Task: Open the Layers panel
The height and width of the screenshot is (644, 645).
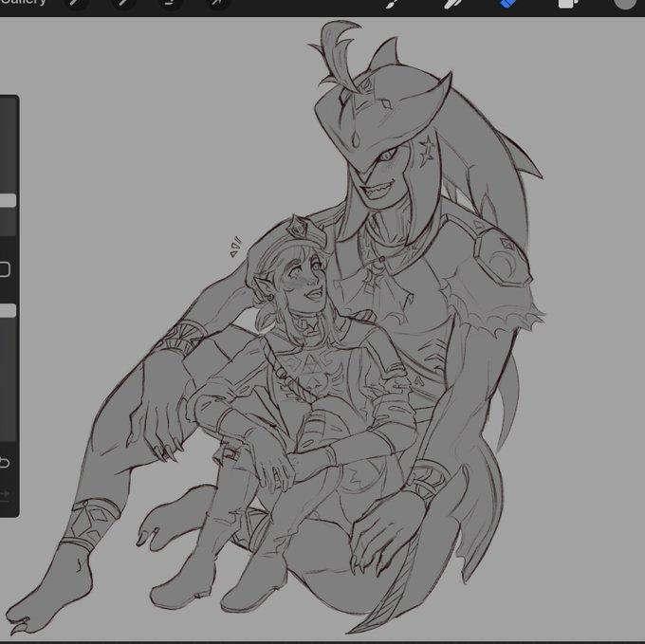Action: pos(567,3)
